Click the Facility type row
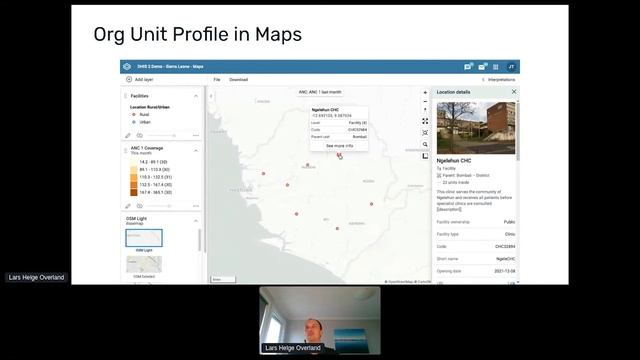The height and width of the screenshot is (360, 640). pos(476,234)
